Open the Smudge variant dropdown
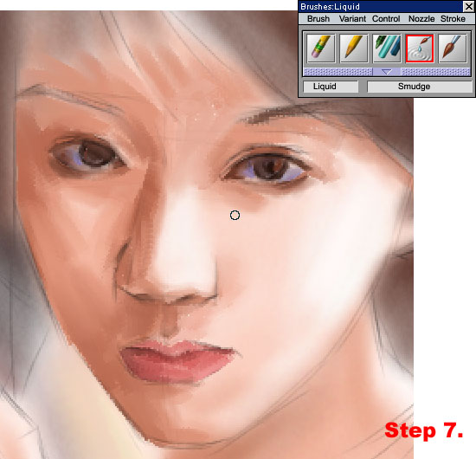Image resolution: width=476 pixels, height=459 pixels. pyautogui.click(x=419, y=87)
